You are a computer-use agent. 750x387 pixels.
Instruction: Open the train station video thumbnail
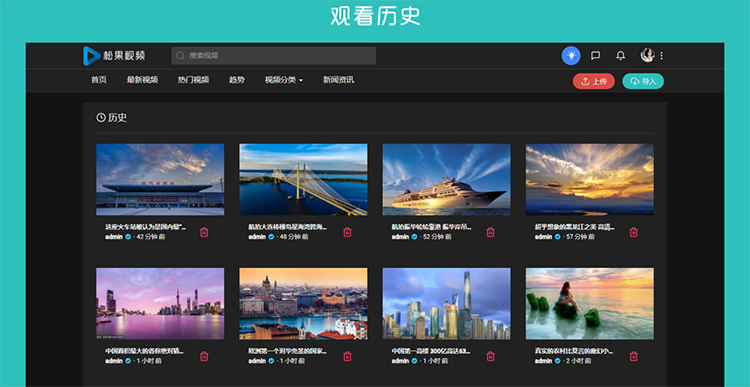(x=160, y=179)
